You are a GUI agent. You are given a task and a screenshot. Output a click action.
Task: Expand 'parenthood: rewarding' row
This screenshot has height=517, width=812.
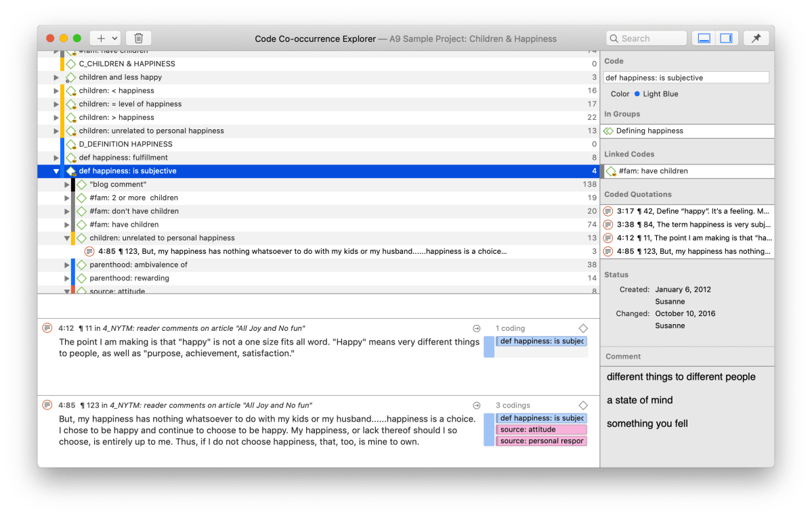click(67, 278)
